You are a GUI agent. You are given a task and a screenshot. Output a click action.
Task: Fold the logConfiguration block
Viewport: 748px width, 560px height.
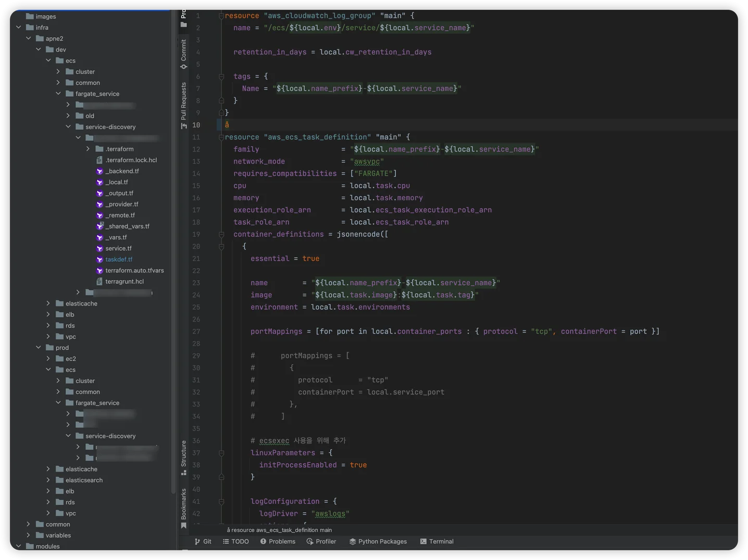pyautogui.click(x=221, y=502)
